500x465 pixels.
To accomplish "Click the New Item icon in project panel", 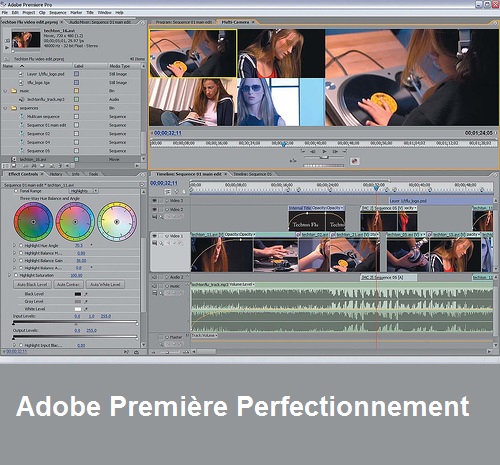I will pos(52,166).
